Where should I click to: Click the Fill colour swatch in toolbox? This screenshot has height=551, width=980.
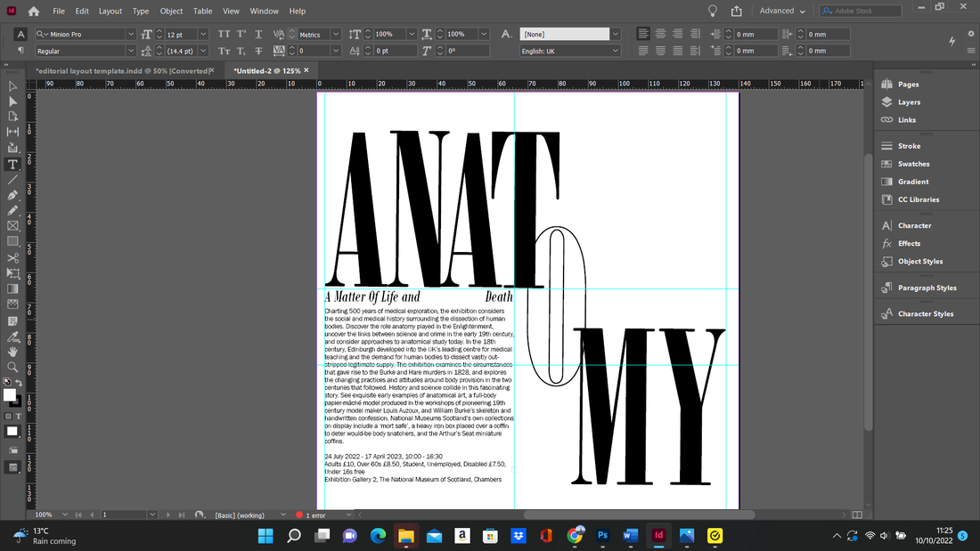tap(10, 395)
